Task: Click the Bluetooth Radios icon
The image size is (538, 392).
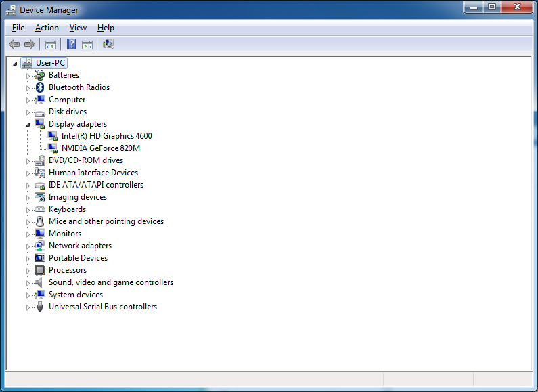Action: 40,87
